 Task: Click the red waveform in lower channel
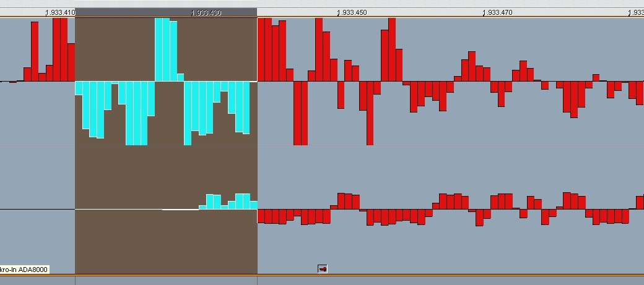(x=451, y=209)
